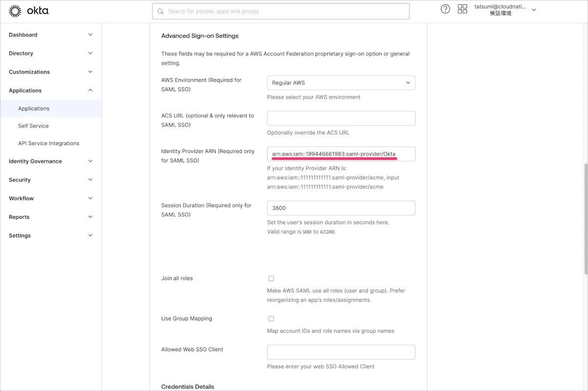
Task: Open API Service Integrations
Action: 49,143
